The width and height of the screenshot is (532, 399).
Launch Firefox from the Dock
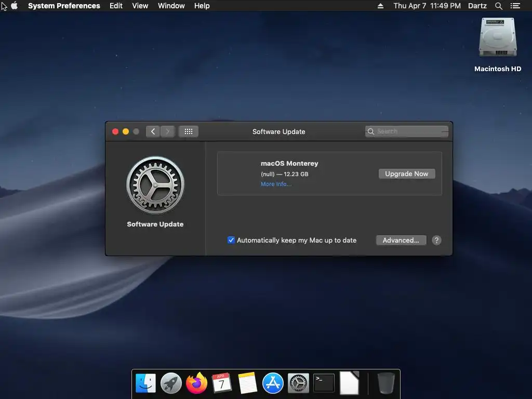196,383
